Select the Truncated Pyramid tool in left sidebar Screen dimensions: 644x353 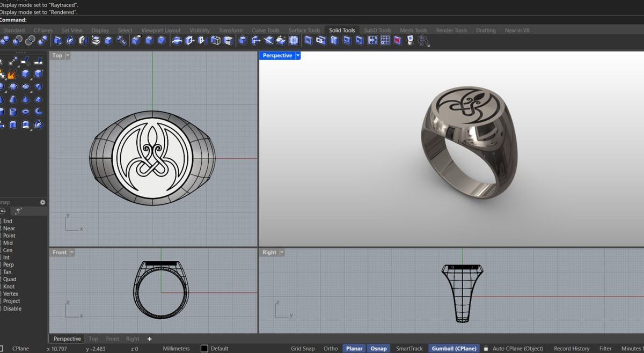pyautogui.click(x=39, y=99)
